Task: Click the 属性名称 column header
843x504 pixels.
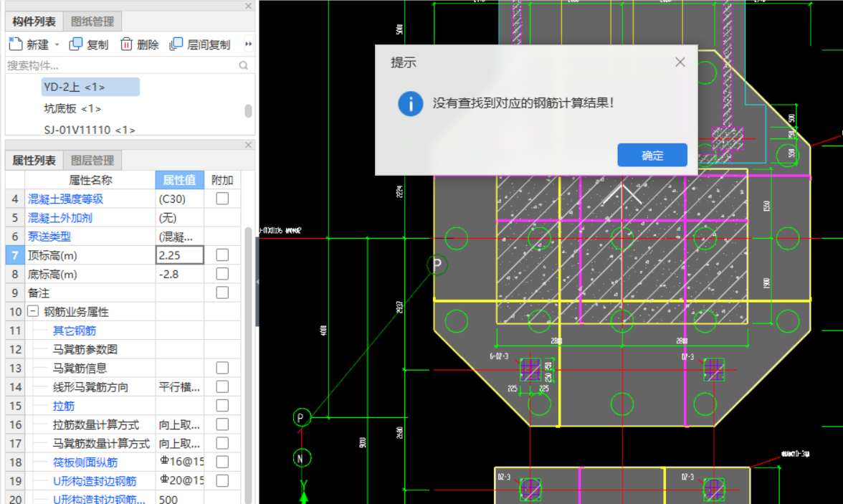Action: 90,180
